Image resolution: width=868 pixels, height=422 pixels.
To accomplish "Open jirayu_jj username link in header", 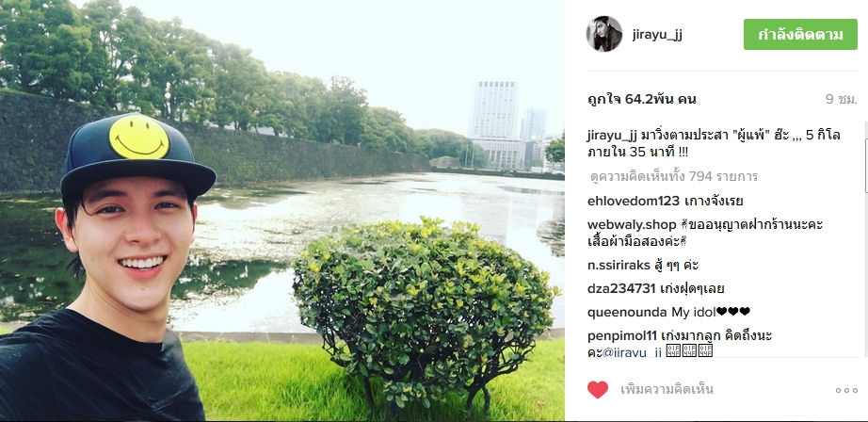I will tap(657, 34).
